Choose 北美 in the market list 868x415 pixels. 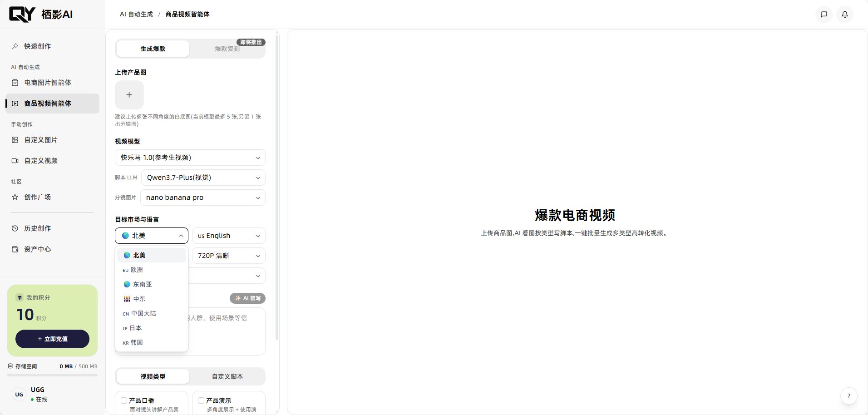152,255
